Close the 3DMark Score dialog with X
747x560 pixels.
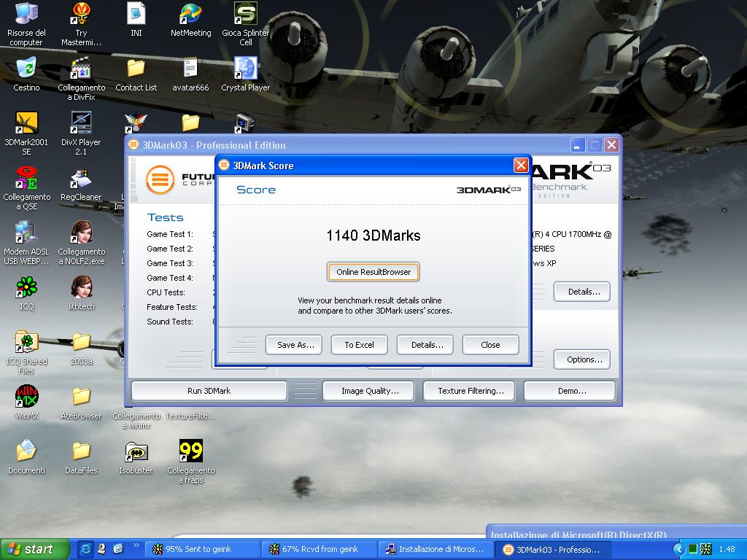coord(521,166)
